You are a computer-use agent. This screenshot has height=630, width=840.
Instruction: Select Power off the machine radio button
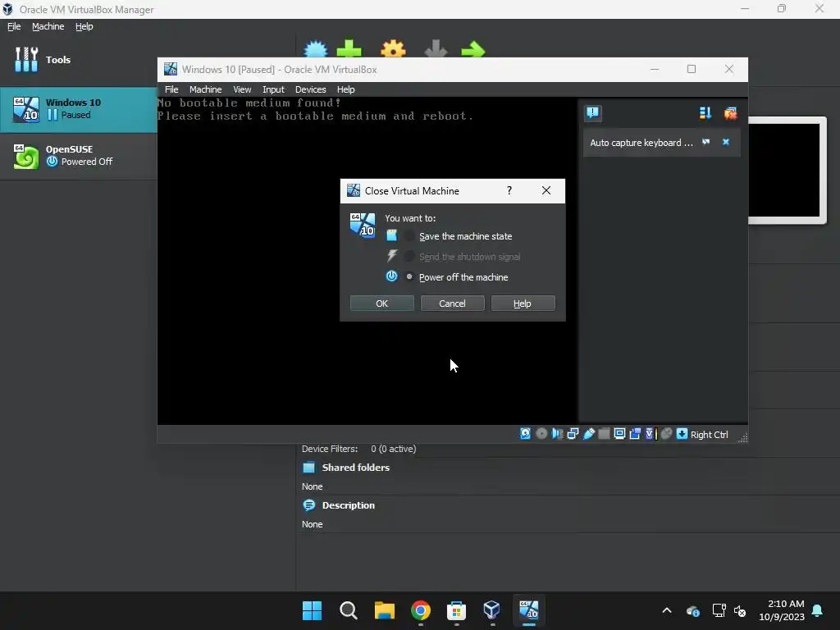[409, 276]
